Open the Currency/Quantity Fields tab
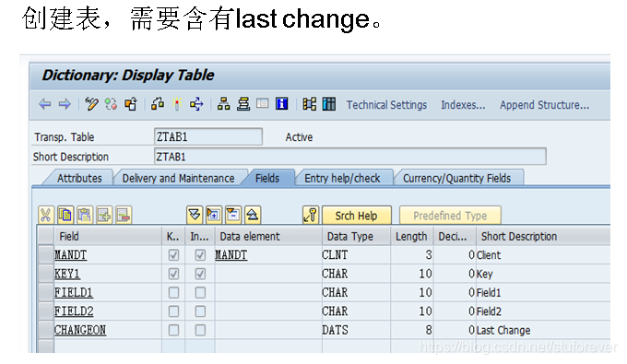627x364 pixels. (x=456, y=178)
